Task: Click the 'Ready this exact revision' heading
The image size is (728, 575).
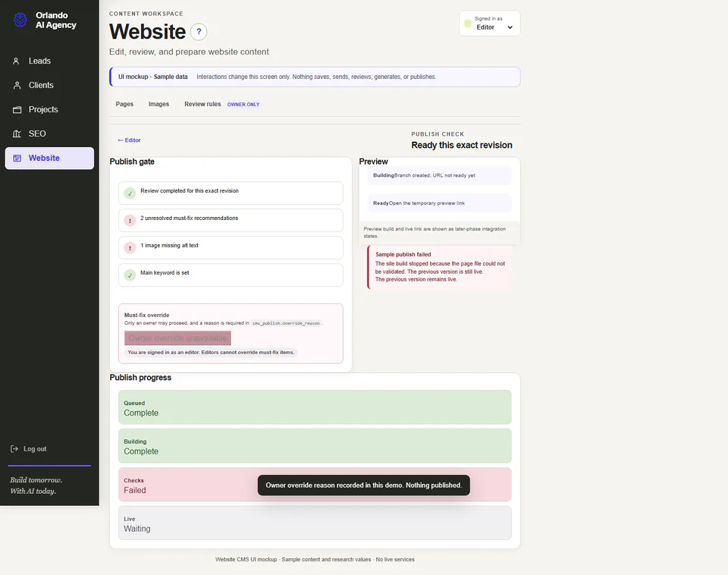Action: pyautogui.click(x=462, y=146)
